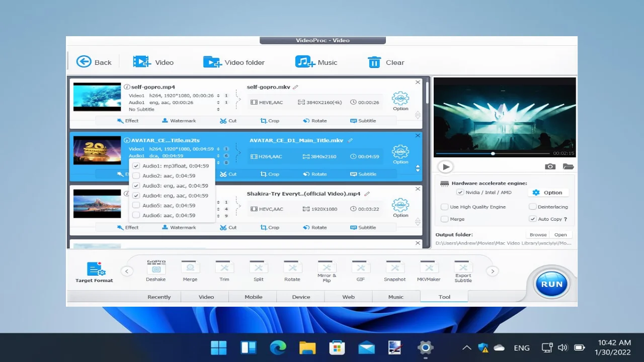644x362 pixels.
Task: Select the Trim tool
Action: click(x=224, y=271)
